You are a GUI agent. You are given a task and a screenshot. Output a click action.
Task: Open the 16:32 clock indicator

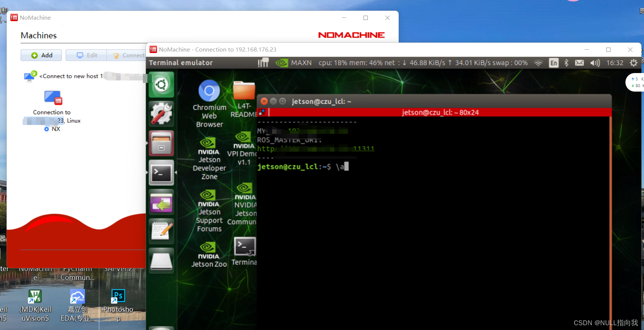pos(615,63)
